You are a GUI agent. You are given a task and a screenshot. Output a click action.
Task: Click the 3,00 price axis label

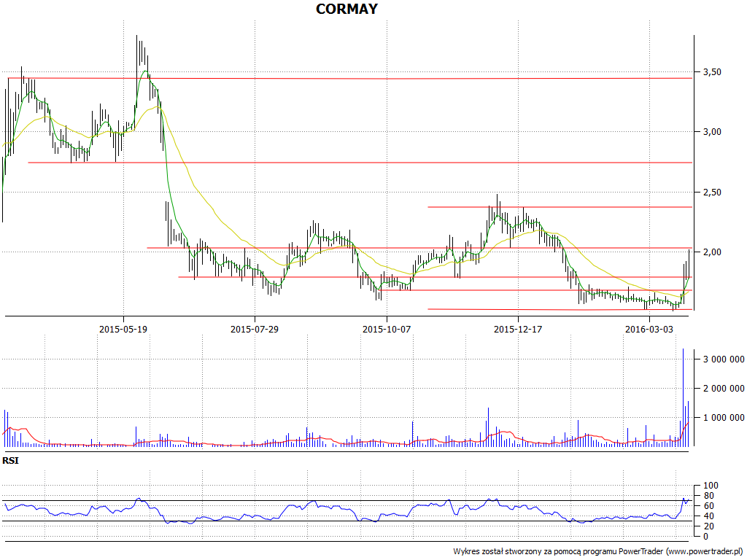coord(712,132)
